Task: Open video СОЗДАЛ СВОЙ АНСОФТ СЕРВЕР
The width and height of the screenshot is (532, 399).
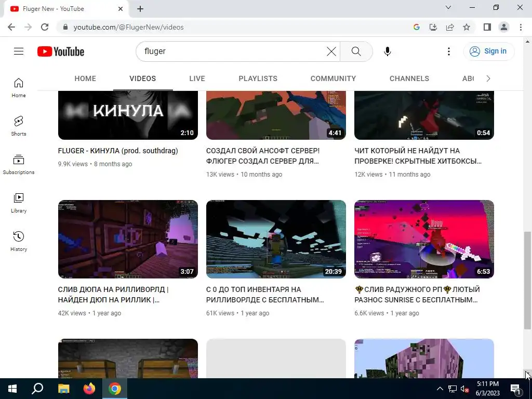Action: coord(262,156)
